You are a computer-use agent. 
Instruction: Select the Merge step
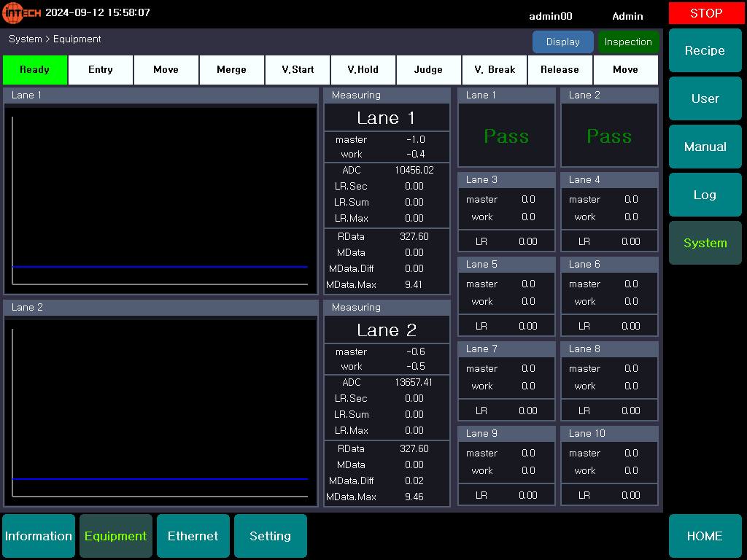tap(231, 69)
